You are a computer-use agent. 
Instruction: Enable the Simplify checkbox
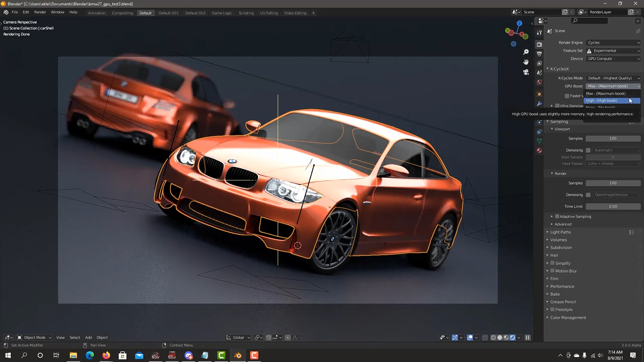[x=552, y=263]
